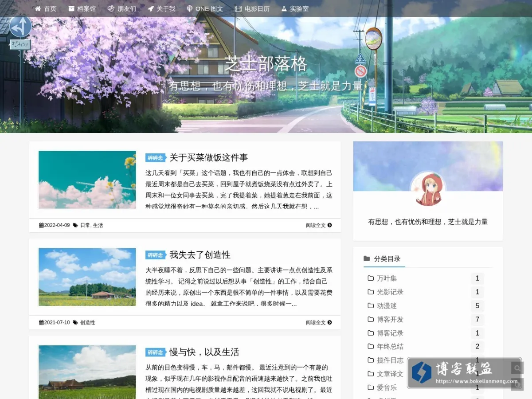This screenshot has width=532, height=399.
Task: Go to the 朋友们 friends page
Action: 122,8
